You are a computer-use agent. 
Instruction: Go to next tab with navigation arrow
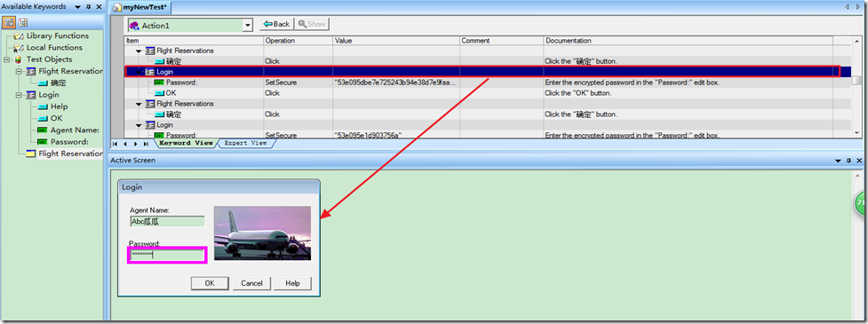tap(136, 144)
